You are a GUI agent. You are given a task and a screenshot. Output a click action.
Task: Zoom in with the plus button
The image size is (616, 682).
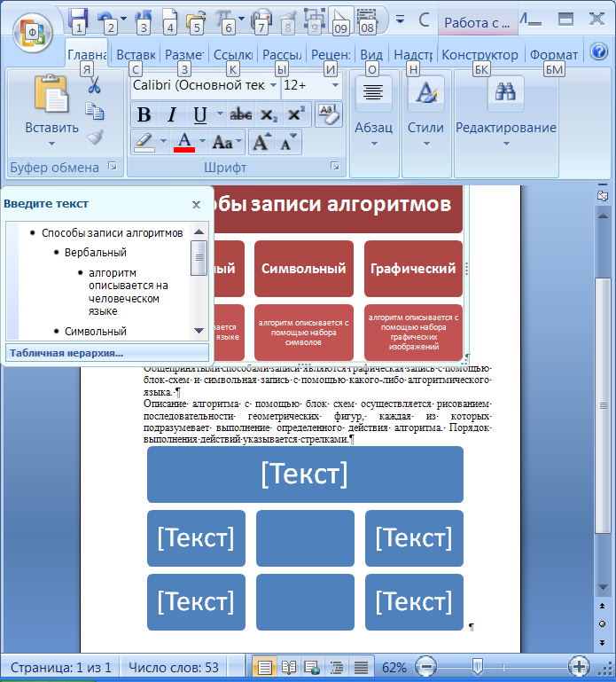[579, 666]
